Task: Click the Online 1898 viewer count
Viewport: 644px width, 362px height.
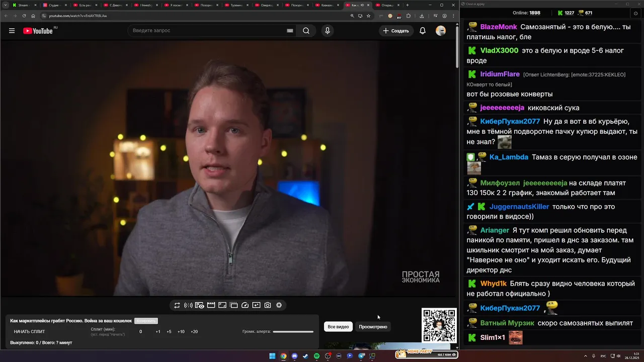Action: pos(526,13)
